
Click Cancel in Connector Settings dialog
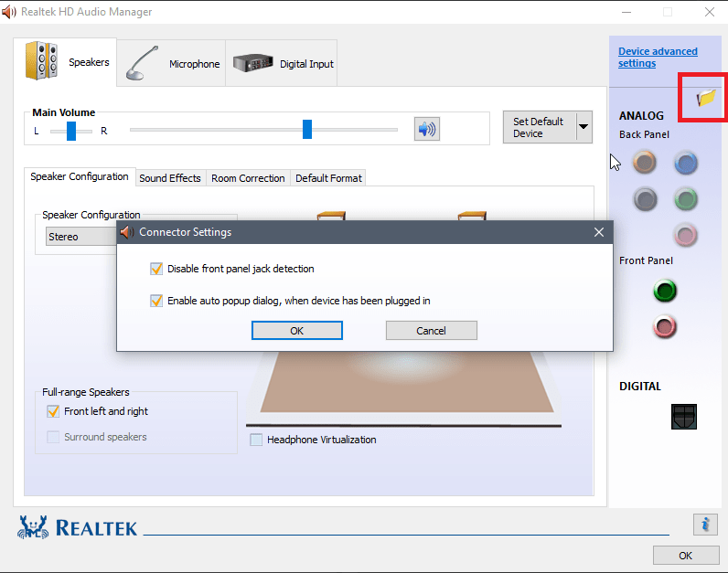tap(432, 330)
